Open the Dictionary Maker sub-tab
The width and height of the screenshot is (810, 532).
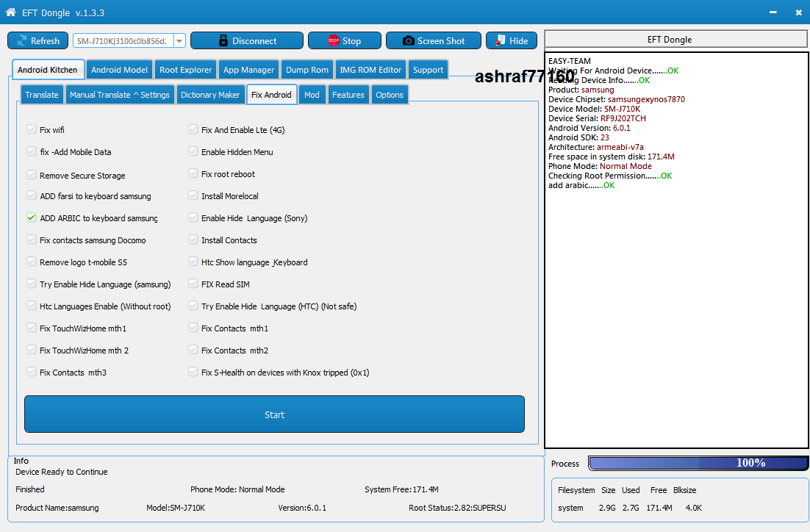tap(210, 95)
